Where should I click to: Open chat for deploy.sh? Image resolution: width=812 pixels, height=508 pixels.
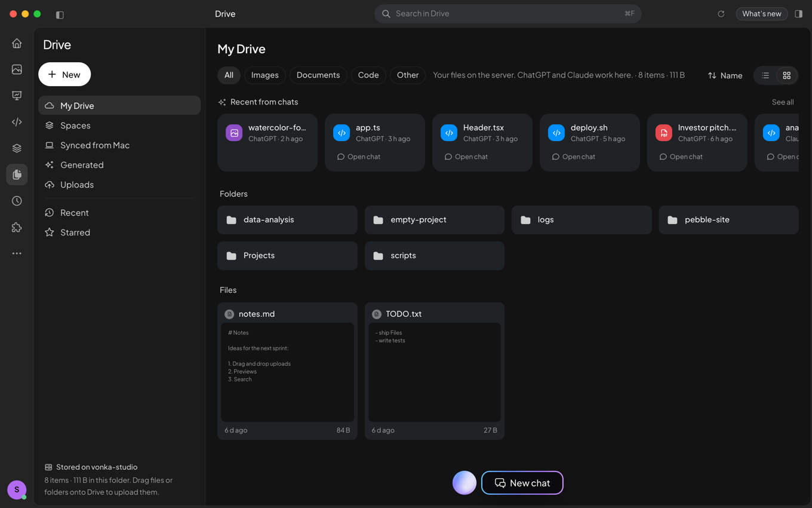coord(573,157)
